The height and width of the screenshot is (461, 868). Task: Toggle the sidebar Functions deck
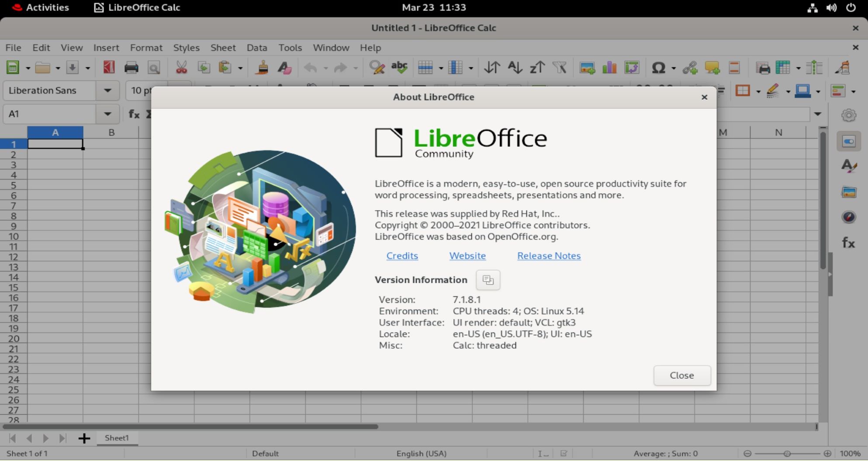849,243
